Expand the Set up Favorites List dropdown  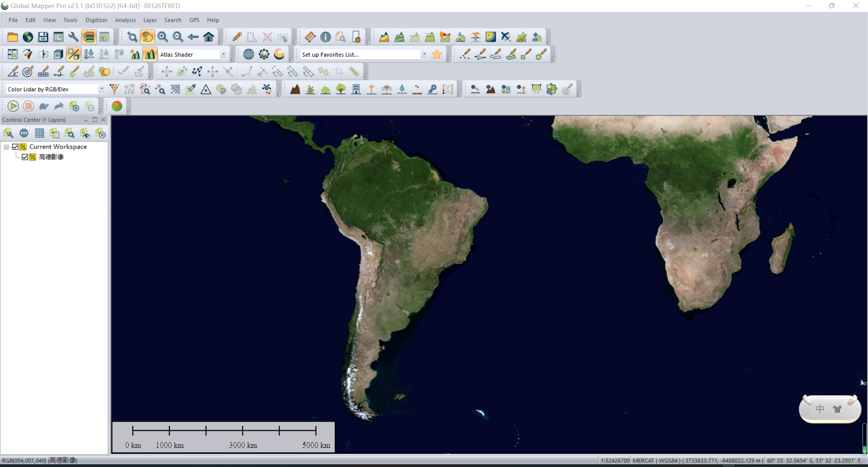(424, 54)
